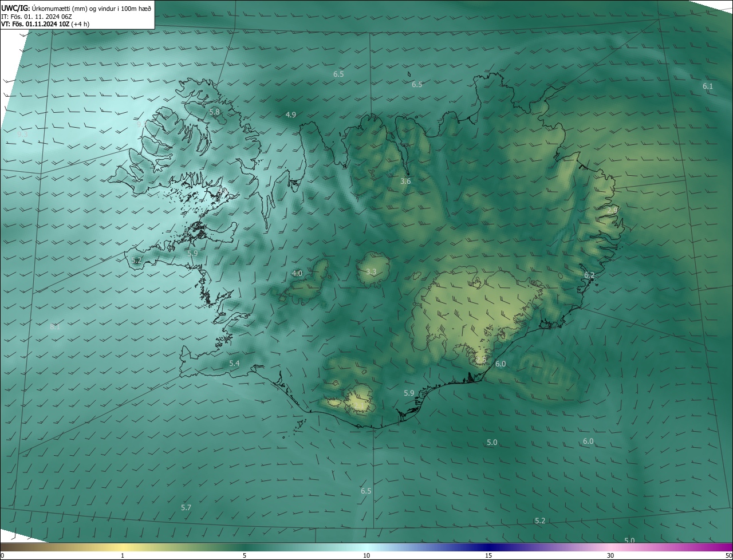Select the colorbar tick label 15
Screen dimensions: 733x560
coord(488,555)
